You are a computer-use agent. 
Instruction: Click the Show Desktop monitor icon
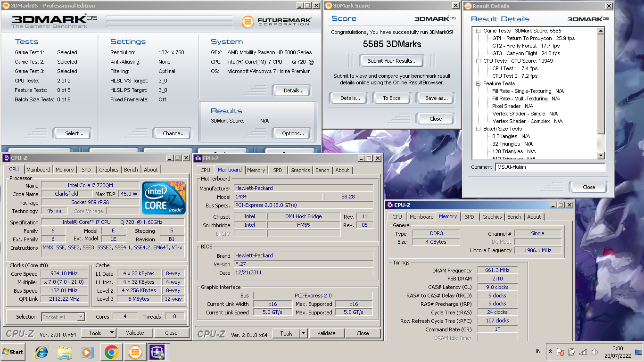[x=638, y=352]
